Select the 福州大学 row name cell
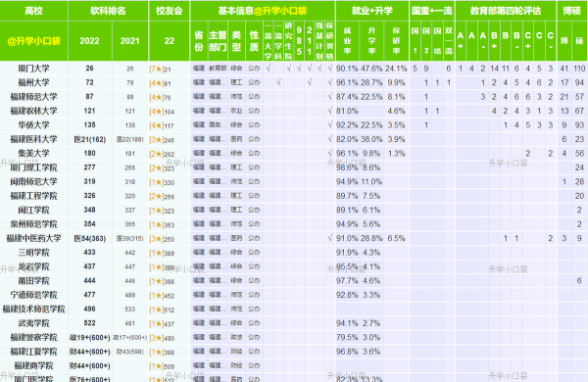 coord(33,82)
